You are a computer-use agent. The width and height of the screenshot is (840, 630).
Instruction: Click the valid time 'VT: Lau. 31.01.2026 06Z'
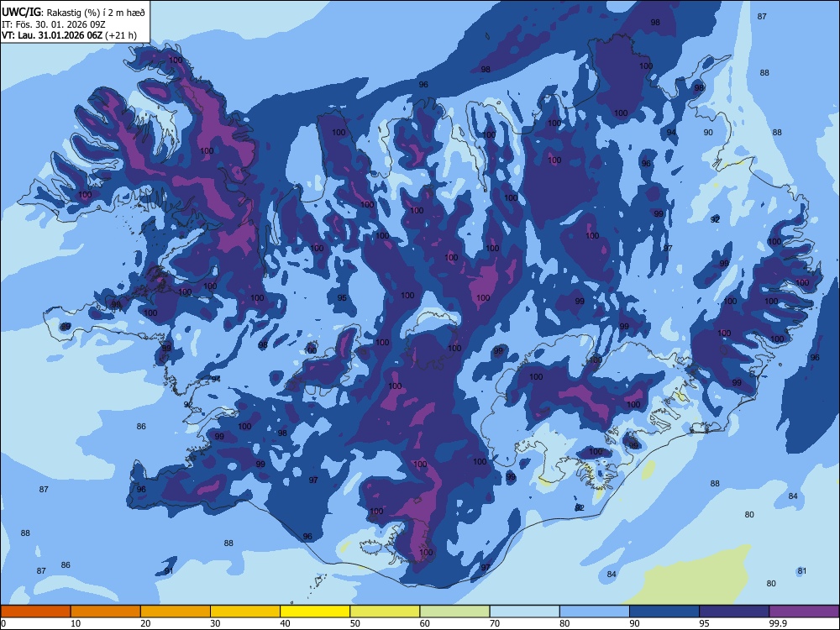click(52, 36)
